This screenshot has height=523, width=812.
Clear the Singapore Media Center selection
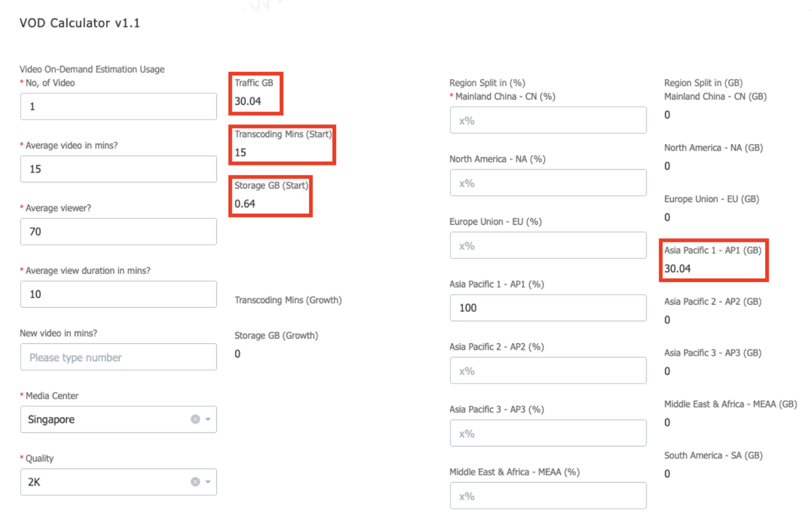(194, 419)
